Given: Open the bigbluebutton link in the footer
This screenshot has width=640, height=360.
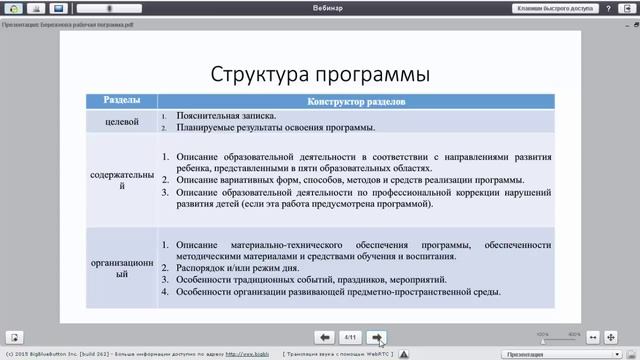Looking at the screenshot, I should pyautogui.click(x=247, y=354).
